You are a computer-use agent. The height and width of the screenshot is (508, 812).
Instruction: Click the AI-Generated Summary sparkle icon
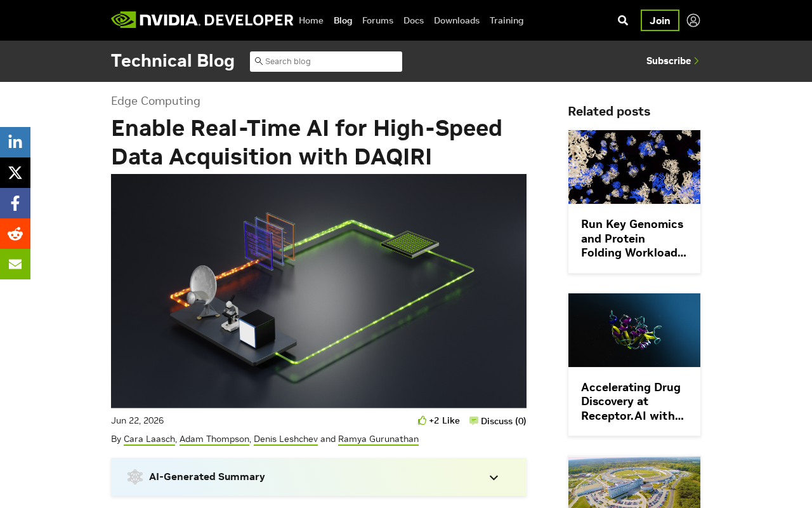(x=134, y=477)
